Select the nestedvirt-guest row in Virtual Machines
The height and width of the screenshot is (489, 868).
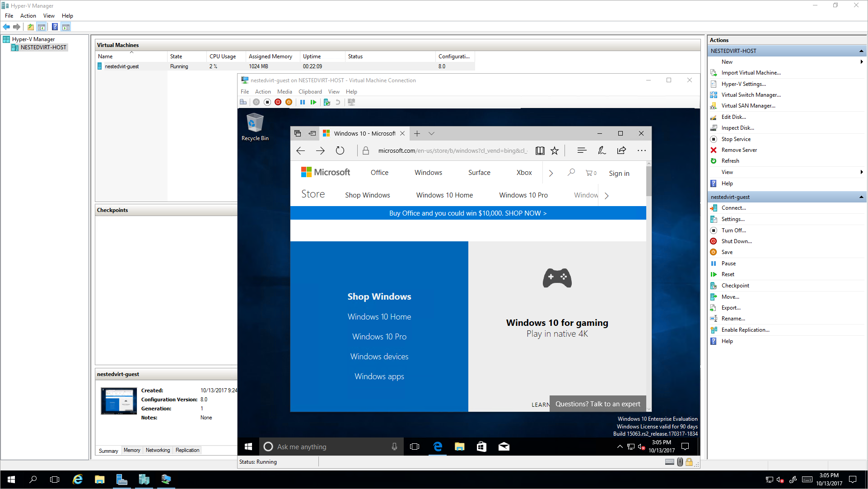pos(285,66)
